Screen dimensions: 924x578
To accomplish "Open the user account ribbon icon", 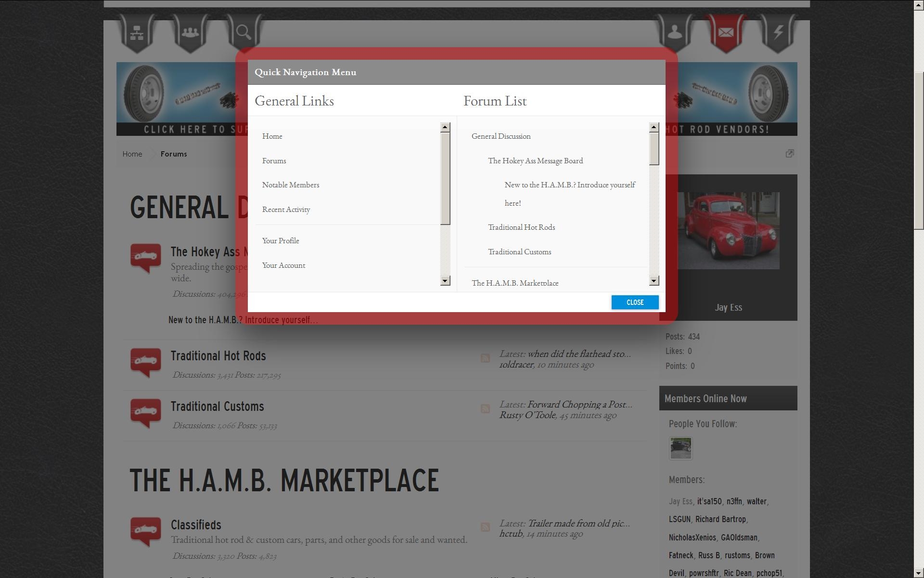I will [x=674, y=33].
